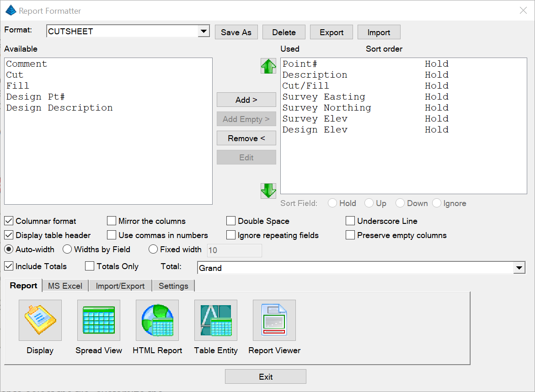This screenshot has height=392, width=535.
Task: Set Sort Field to Ignore
Action: tap(437, 203)
